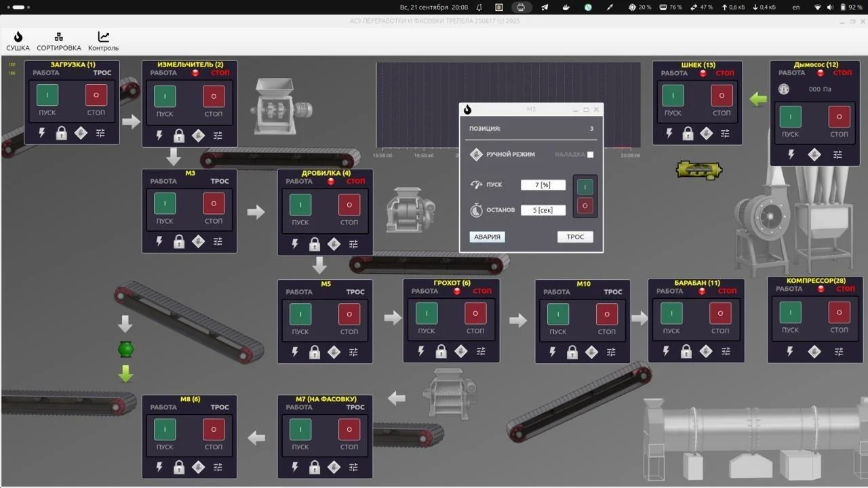
Task: Click the padlock icon in ИЗМЕЛЬЧИТЕЛЬ (2) panel
Action: coord(179,136)
